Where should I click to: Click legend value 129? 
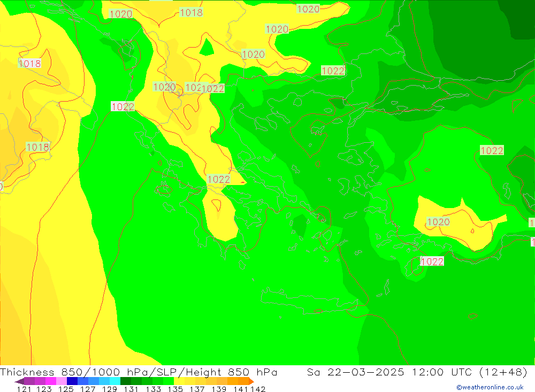[110, 389]
